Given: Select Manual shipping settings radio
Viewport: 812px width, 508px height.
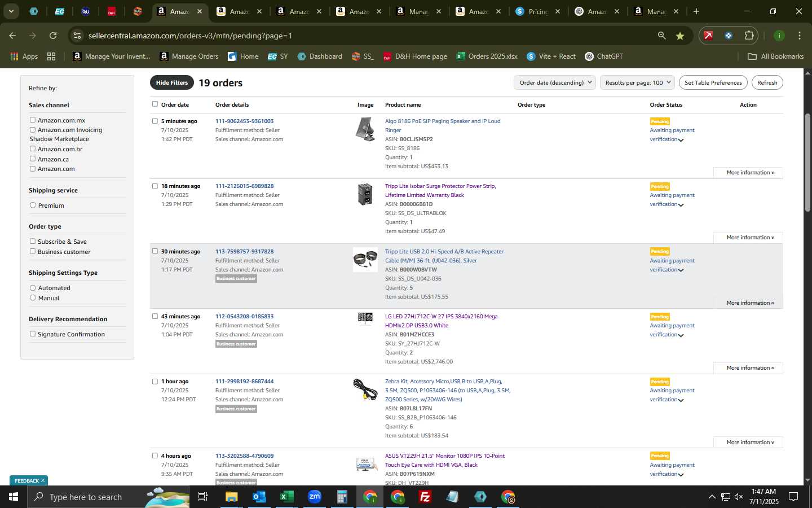Looking at the screenshot, I should click(x=33, y=297).
